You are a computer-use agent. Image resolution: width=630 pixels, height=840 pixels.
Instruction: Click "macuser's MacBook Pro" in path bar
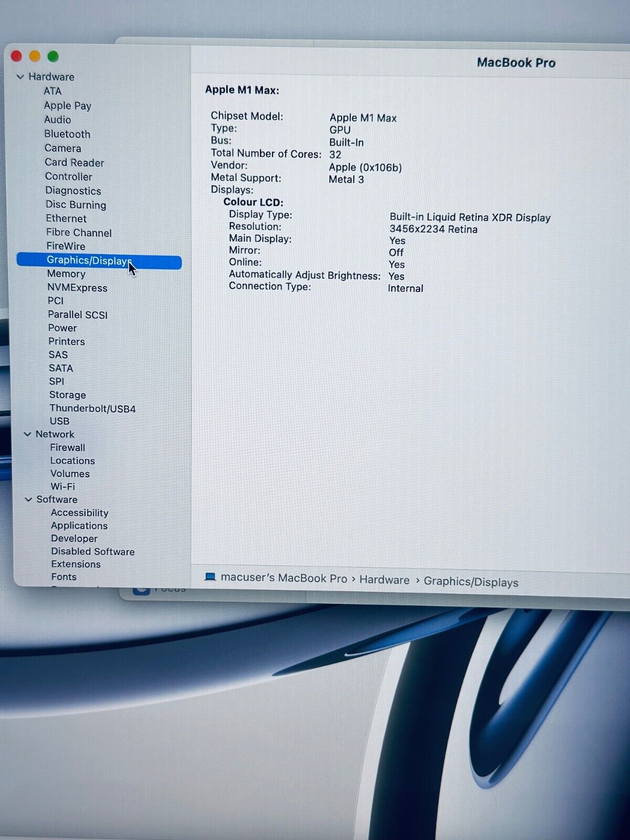(x=284, y=578)
